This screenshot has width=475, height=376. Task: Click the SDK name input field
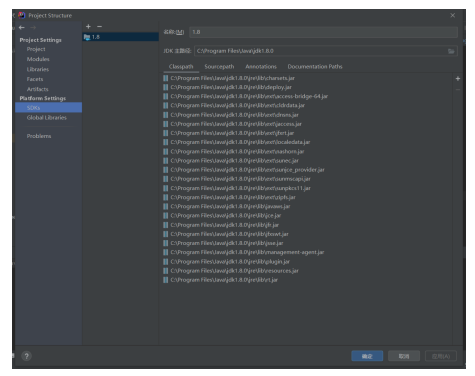point(323,32)
